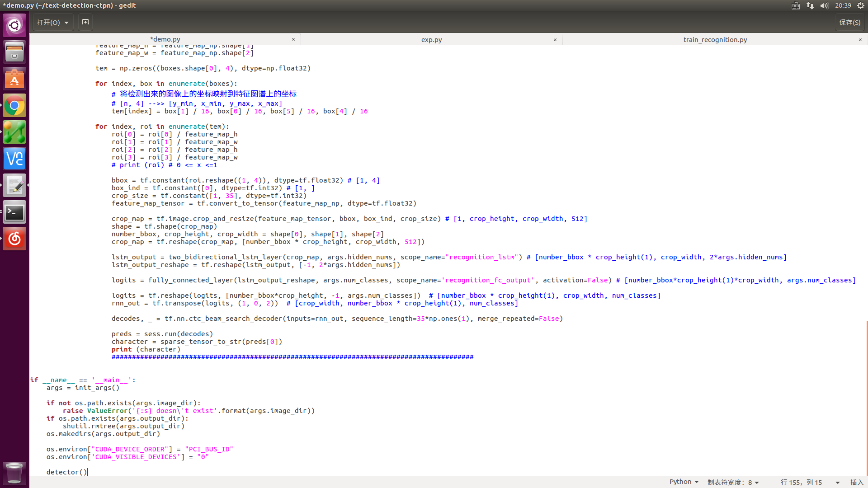868x488 pixels.
Task: Open Ubuntu Software Center from dock
Action: tap(14, 79)
